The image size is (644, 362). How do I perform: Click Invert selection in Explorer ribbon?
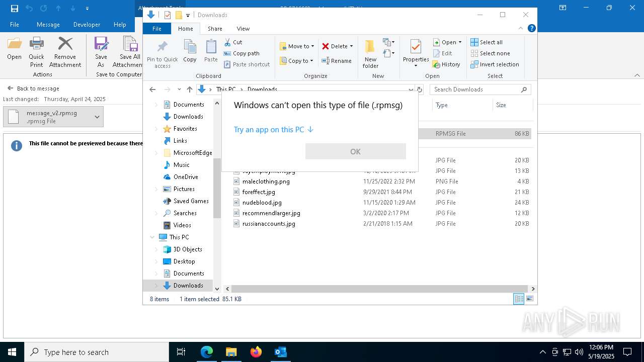(x=495, y=64)
